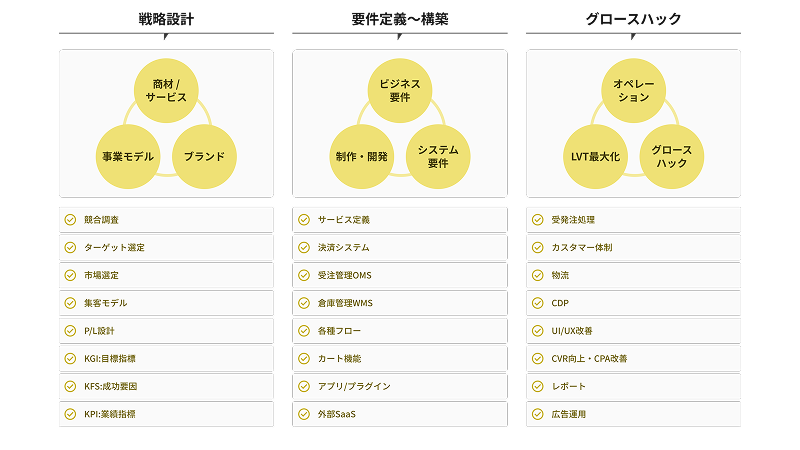Click the check icon next to 外部SaaS
Viewport: 800px width, 450px height.
[x=304, y=414]
